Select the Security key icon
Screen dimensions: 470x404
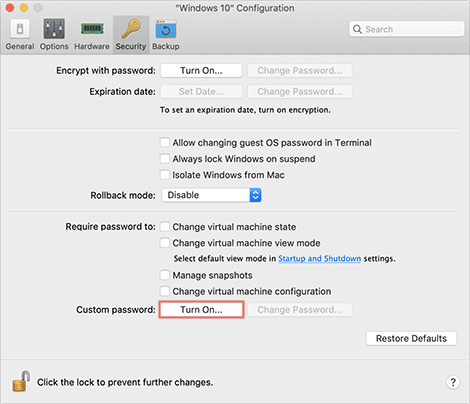coord(131,29)
